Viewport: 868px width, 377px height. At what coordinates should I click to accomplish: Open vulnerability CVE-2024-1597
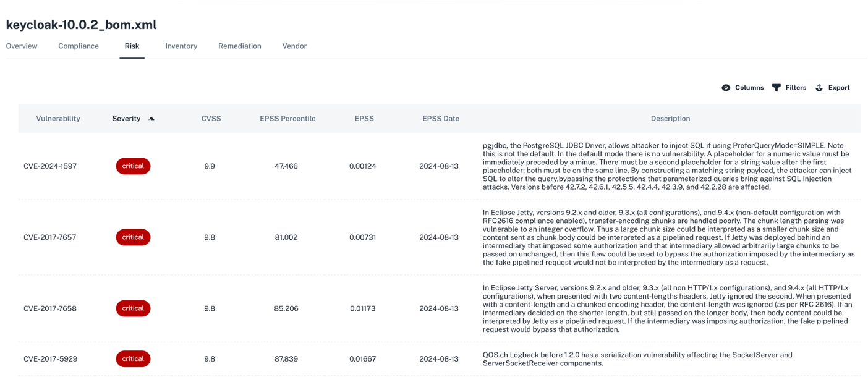coord(50,166)
